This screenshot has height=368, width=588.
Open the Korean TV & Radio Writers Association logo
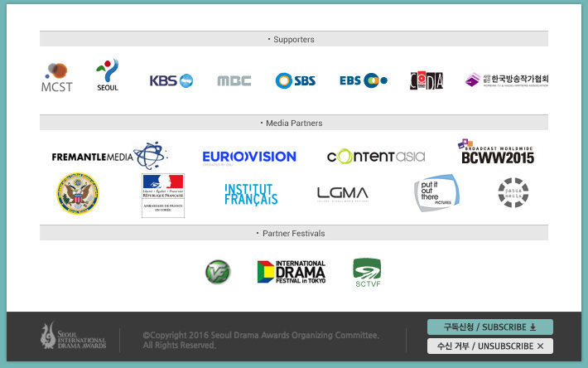click(507, 80)
